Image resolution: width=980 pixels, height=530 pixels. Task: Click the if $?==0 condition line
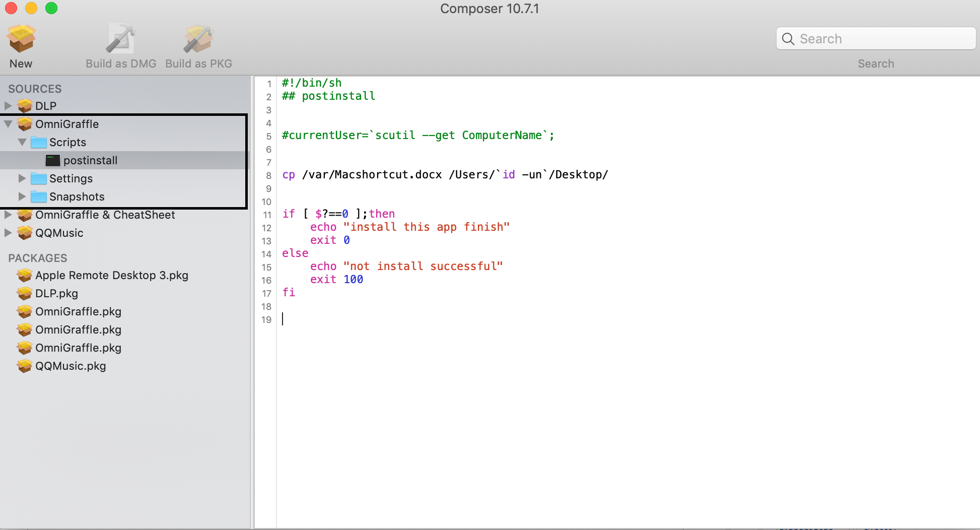pyautogui.click(x=338, y=214)
